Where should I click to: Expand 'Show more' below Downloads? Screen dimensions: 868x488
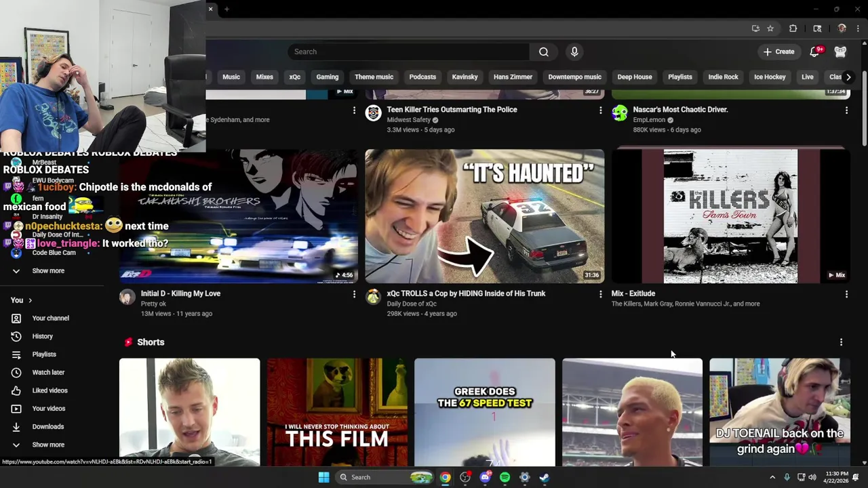(48, 445)
